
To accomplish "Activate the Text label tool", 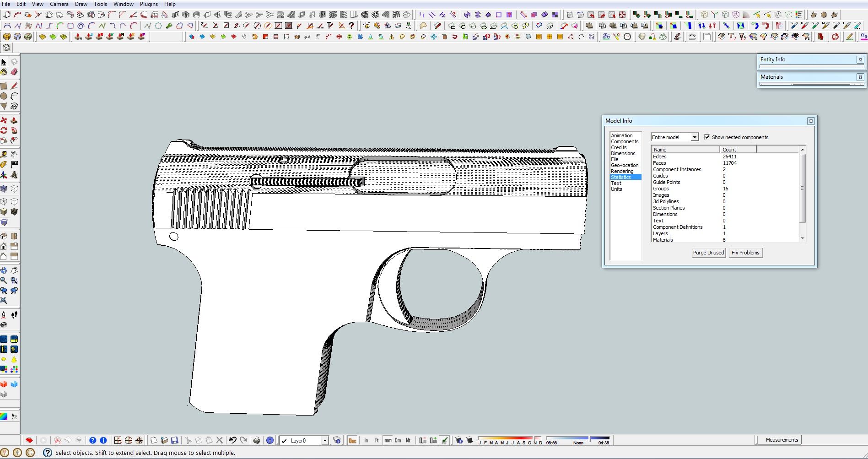I will (x=14, y=164).
